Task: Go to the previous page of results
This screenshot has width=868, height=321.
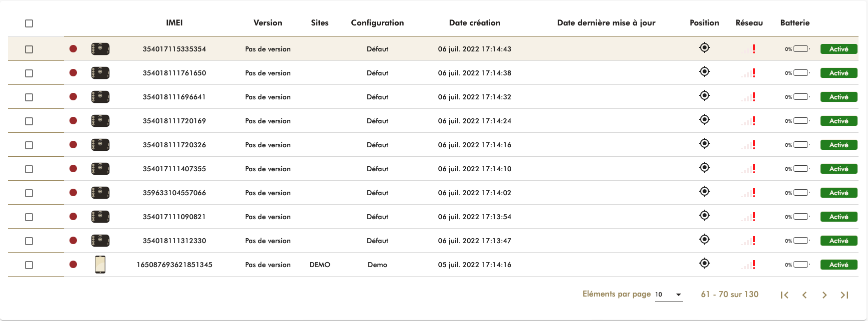Action: click(x=804, y=295)
